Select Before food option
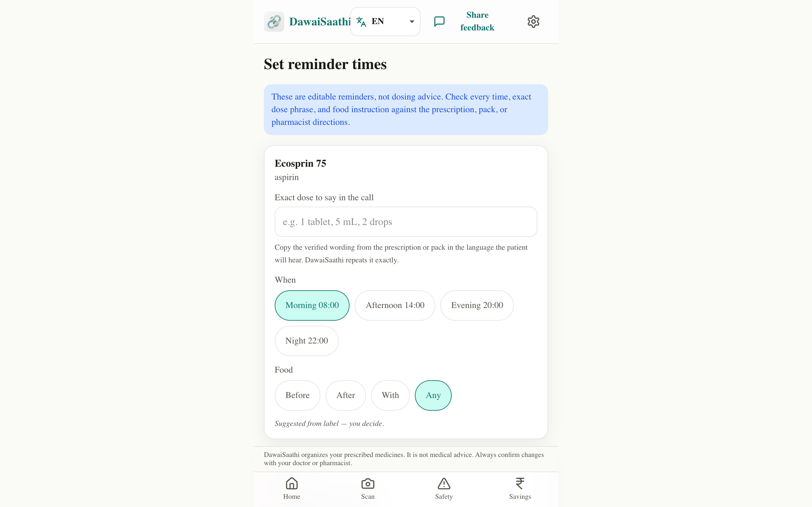This screenshot has height=507, width=812. pos(297,395)
